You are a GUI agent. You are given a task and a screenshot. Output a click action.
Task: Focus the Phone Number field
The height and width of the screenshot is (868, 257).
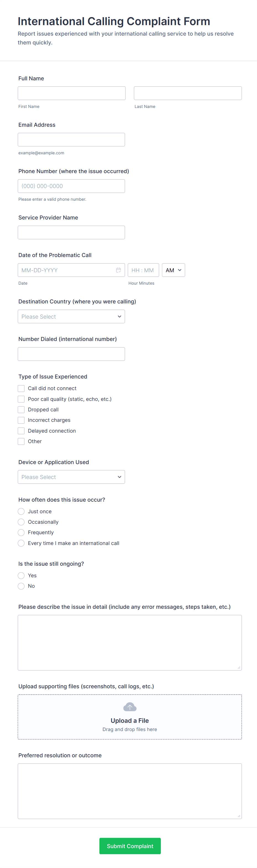[71, 186]
